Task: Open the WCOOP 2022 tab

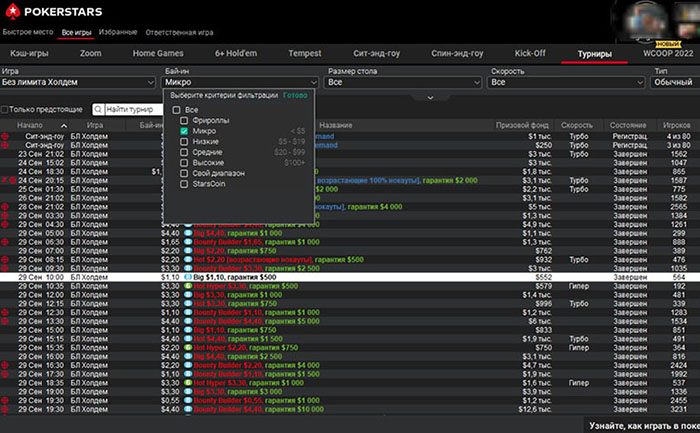Action: click(x=668, y=53)
